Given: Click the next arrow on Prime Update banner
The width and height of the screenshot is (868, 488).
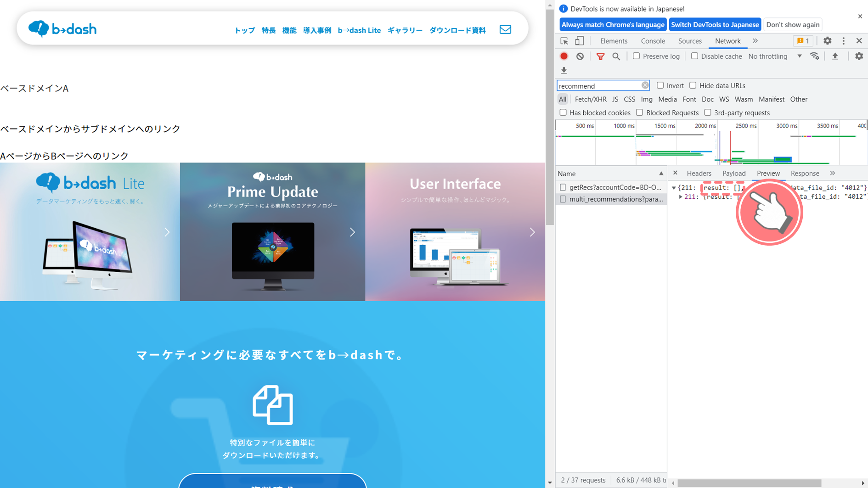Looking at the screenshot, I should click(353, 232).
